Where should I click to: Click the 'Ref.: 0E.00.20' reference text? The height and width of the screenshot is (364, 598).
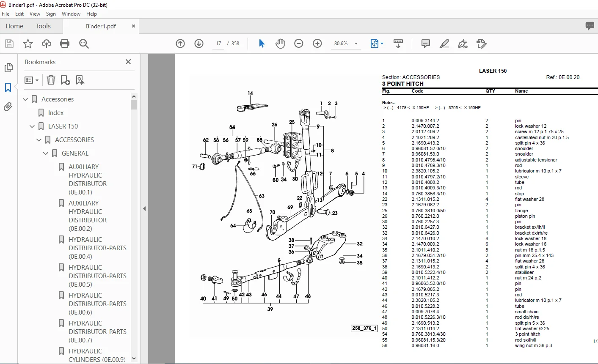pyautogui.click(x=563, y=77)
